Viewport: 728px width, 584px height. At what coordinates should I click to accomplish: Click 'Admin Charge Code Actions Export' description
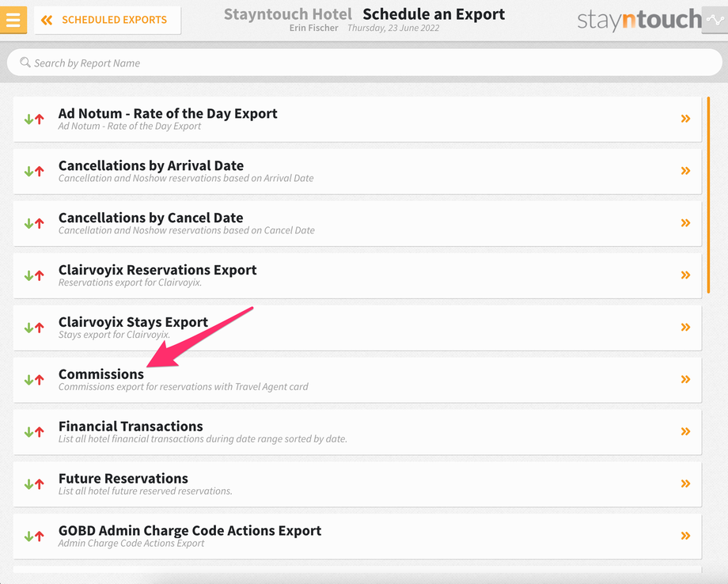131,543
